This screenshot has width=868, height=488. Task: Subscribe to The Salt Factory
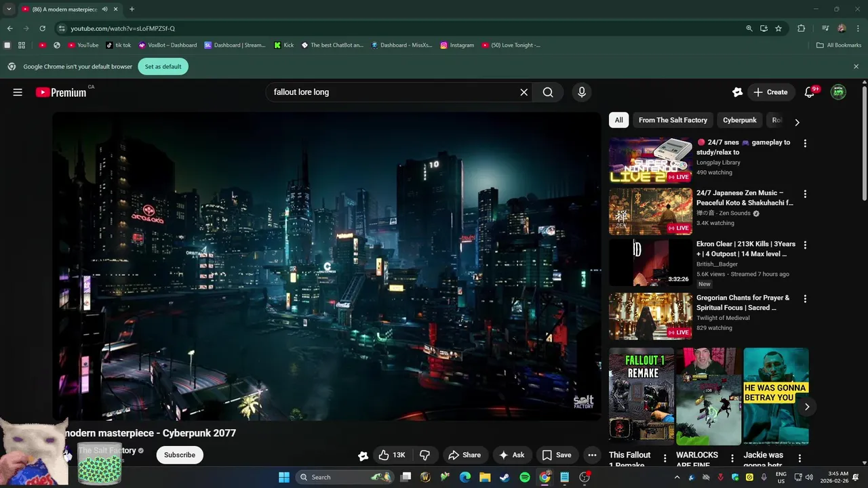pyautogui.click(x=180, y=455)
